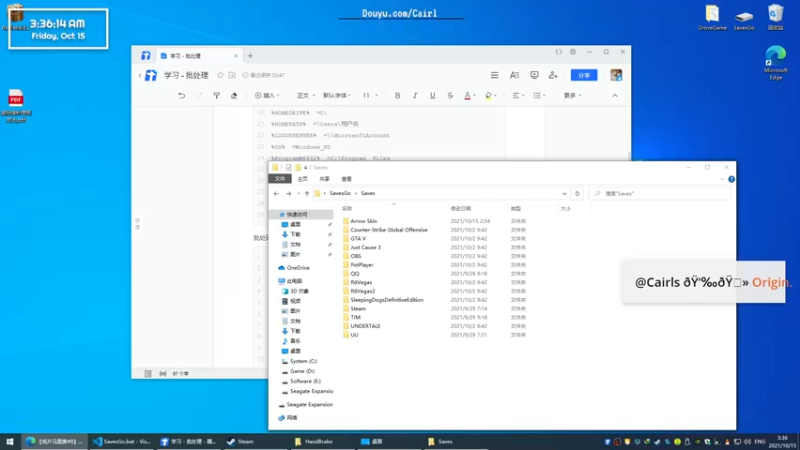Select the 学习 - 批处理 tab
The image size is (800, 450).
click(198, 56)
